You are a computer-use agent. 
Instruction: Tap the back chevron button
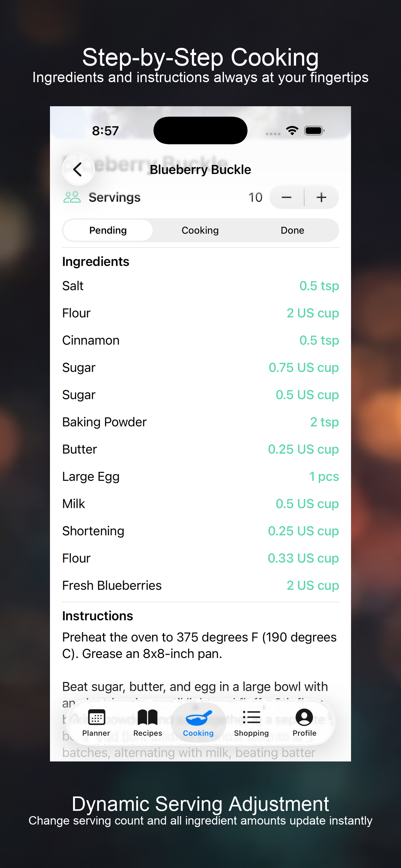[x=78, y=169]
